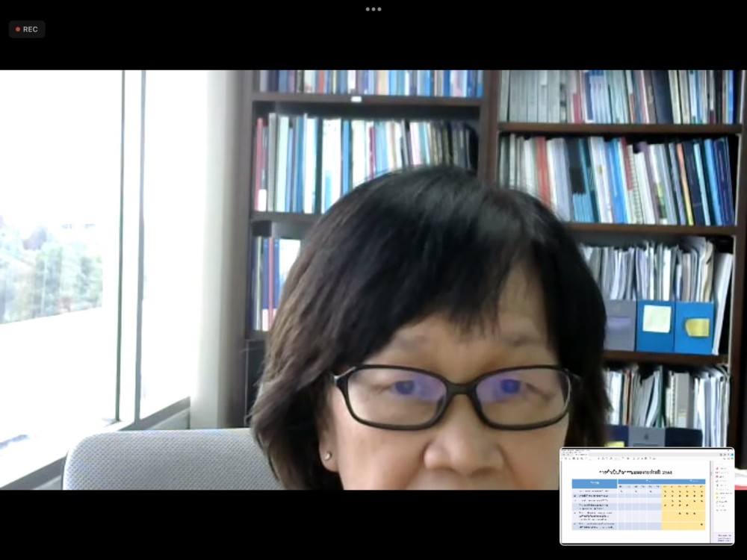Viewport: 747px width, 560px height.
Task: Click the speaker's eyeglasses in the video
Action: (452, 396)
